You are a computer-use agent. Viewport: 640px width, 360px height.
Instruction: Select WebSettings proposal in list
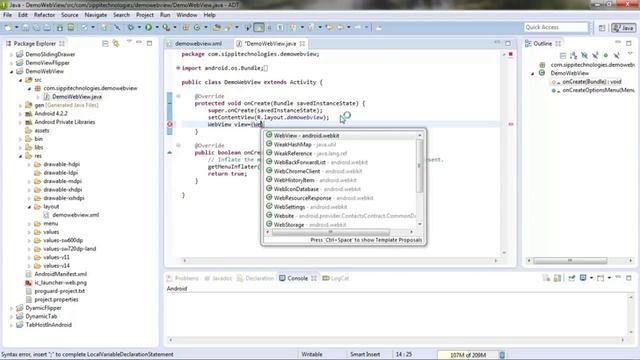(x=340, y=207)
